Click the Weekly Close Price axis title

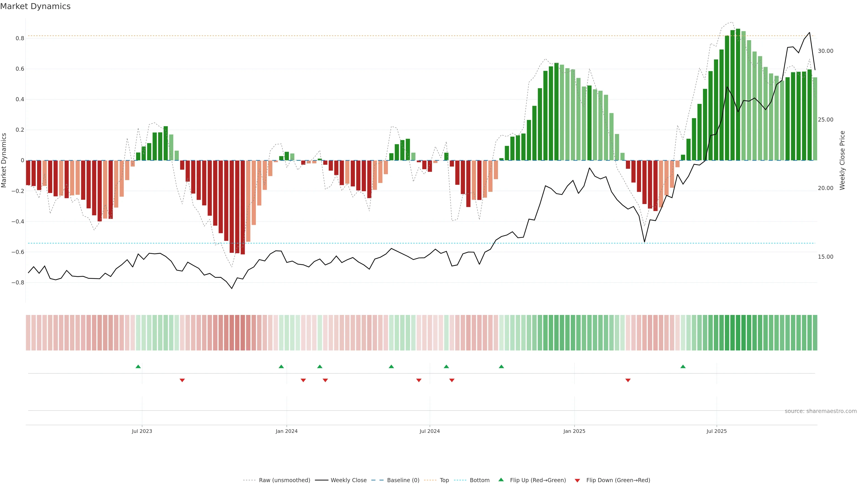tap(842, 160)
